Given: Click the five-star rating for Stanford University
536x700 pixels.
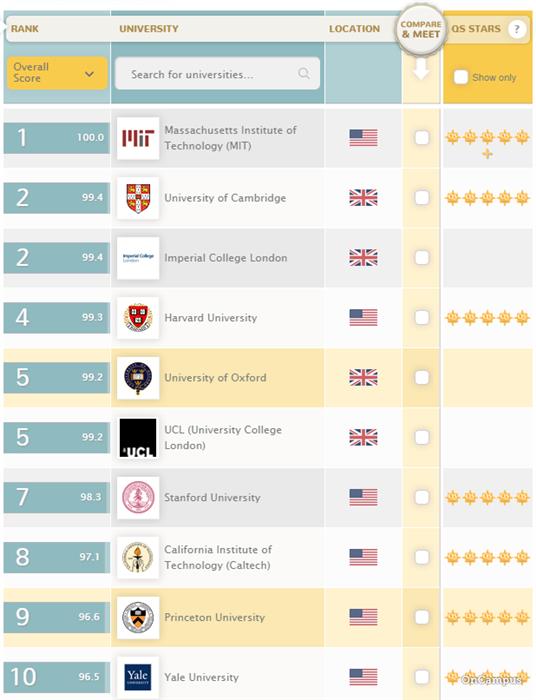Looking at the screenshot, I should [487, 497].
